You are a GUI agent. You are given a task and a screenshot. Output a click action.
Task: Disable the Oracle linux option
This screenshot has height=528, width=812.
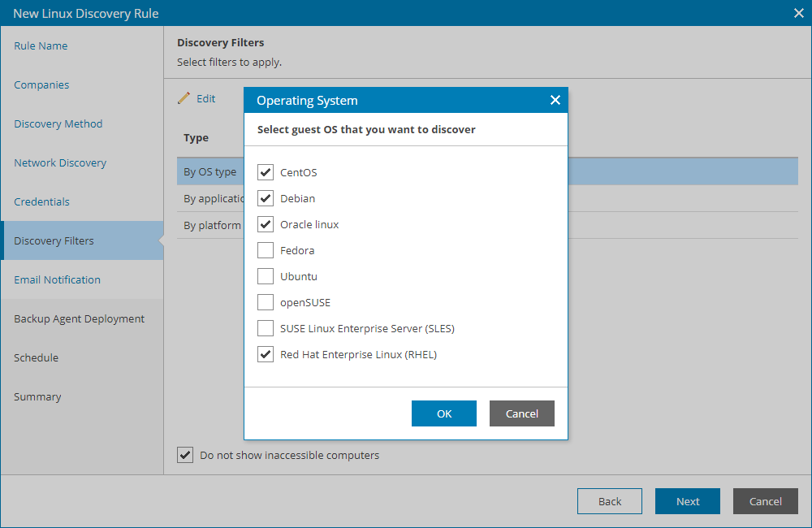[x=265, y=224]
